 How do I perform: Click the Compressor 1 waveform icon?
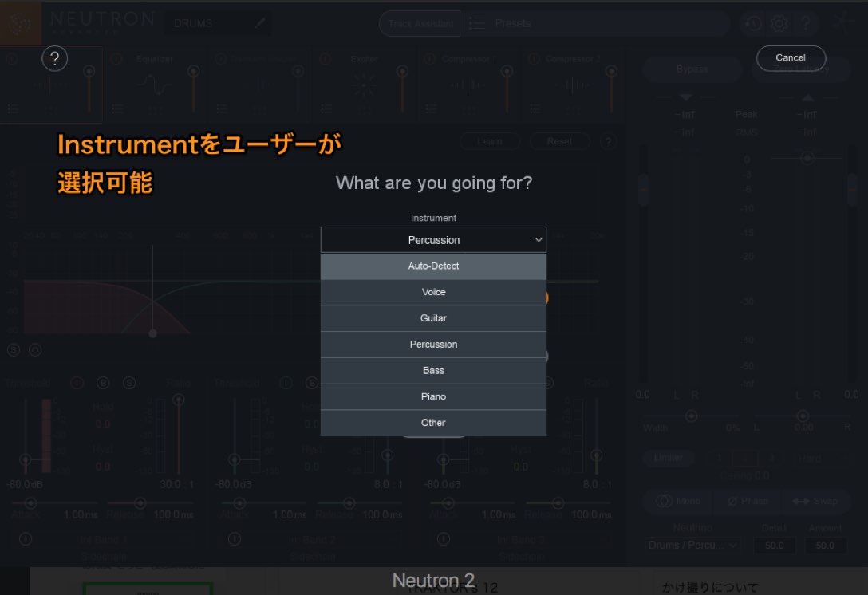468,85
